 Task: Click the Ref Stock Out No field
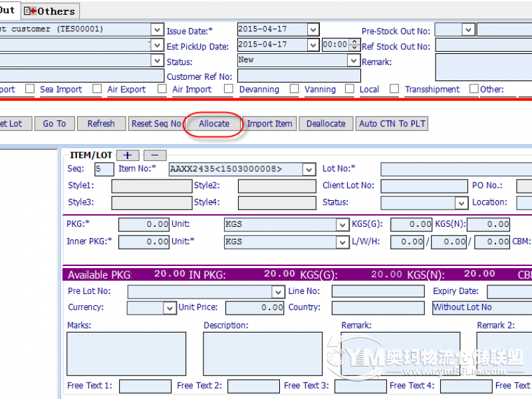483,45
